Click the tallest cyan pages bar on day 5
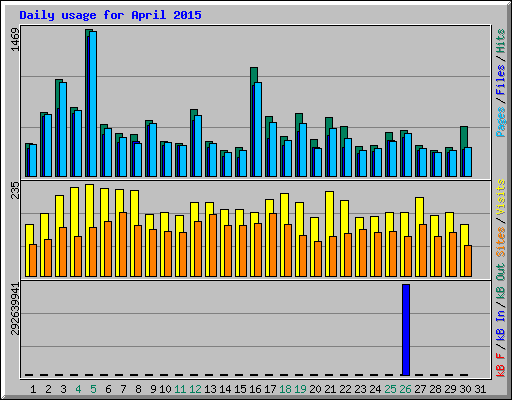The width and height of the screenshot is (512, 400). point(93,104)
